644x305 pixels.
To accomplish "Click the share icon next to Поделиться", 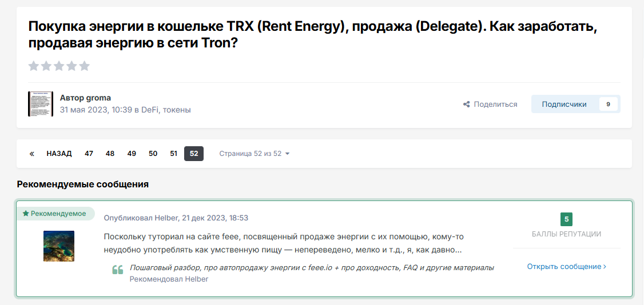I will 466,105.
